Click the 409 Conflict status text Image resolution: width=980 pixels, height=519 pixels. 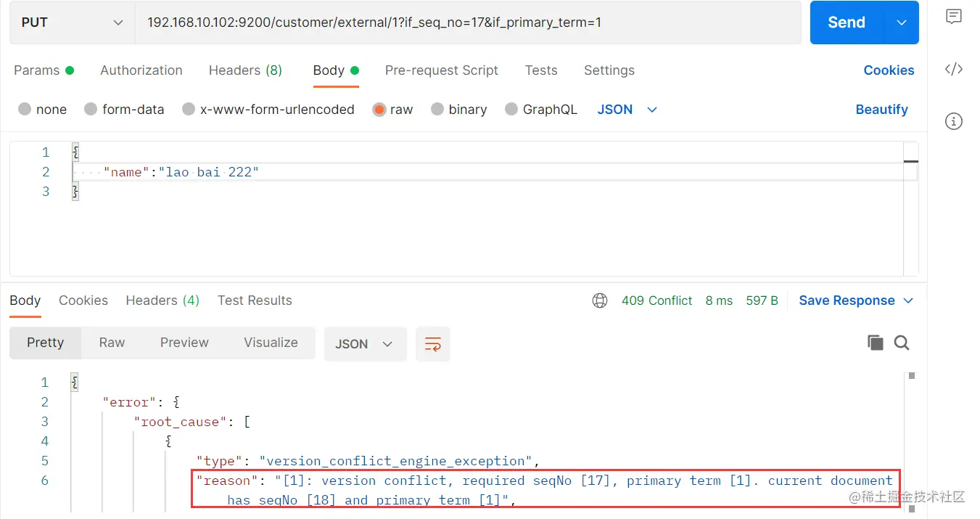[656, 301]
